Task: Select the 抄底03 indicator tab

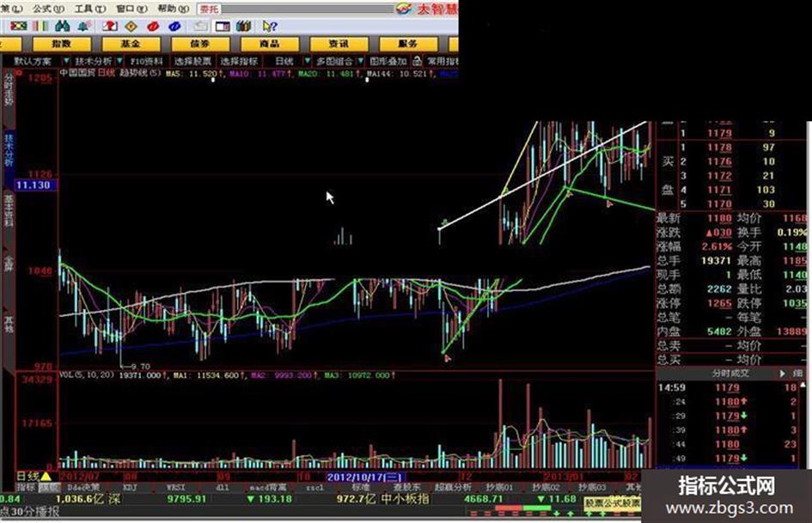Action: coord(591,488)
